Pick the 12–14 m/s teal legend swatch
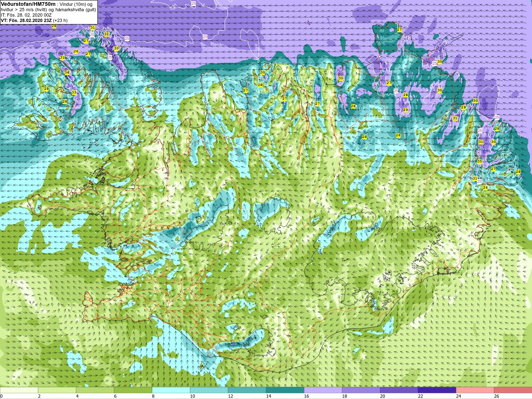This screenshot has height=399, width=532. (247, 391)
